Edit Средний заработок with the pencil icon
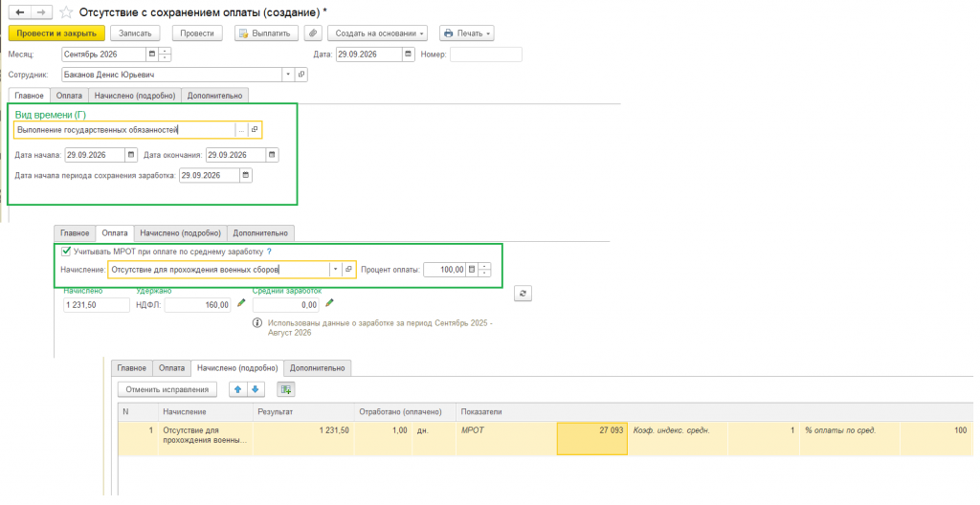980x505 pixels. pos(329,303)
